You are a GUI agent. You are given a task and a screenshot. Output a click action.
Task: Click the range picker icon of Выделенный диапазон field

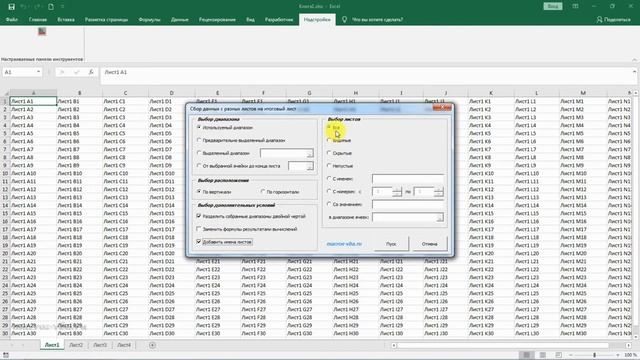[309, 153]
